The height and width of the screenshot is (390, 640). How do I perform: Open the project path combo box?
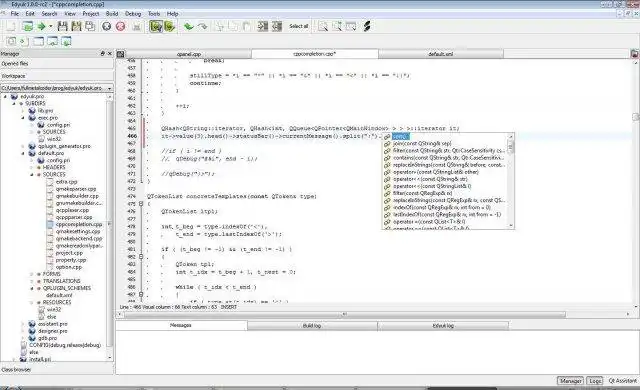(57, 88)
